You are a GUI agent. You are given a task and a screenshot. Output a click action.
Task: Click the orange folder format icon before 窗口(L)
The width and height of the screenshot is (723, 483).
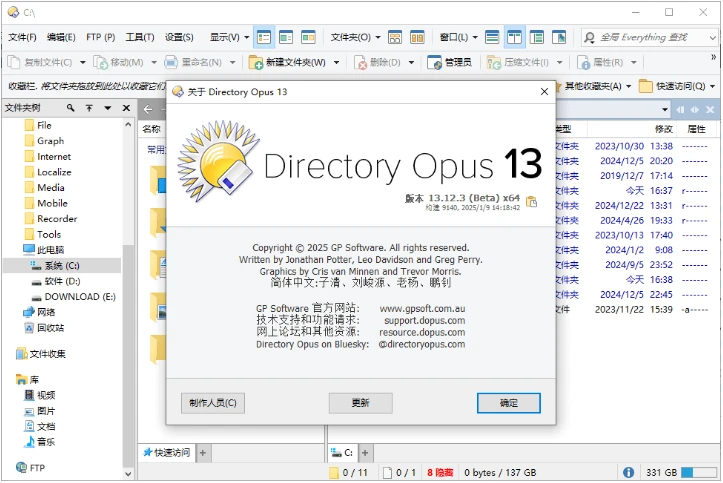click(417, 37)
